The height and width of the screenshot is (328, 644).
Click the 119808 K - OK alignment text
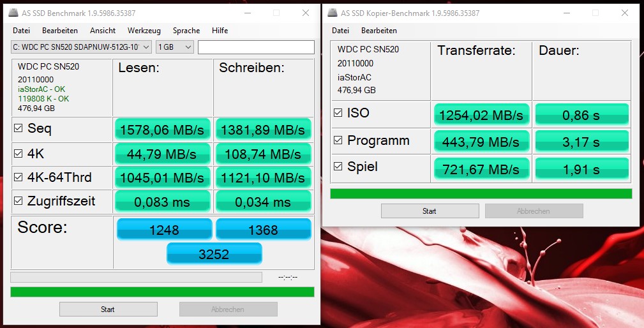click(x=43, y=98)
